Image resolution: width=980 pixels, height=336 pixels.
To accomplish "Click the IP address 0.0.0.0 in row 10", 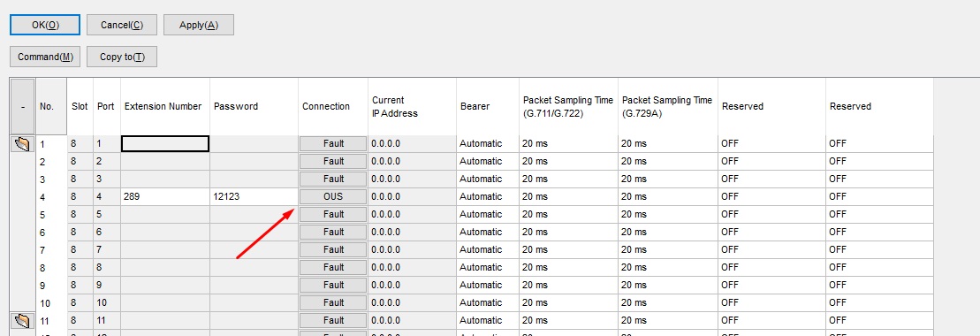I will (412, 302).
